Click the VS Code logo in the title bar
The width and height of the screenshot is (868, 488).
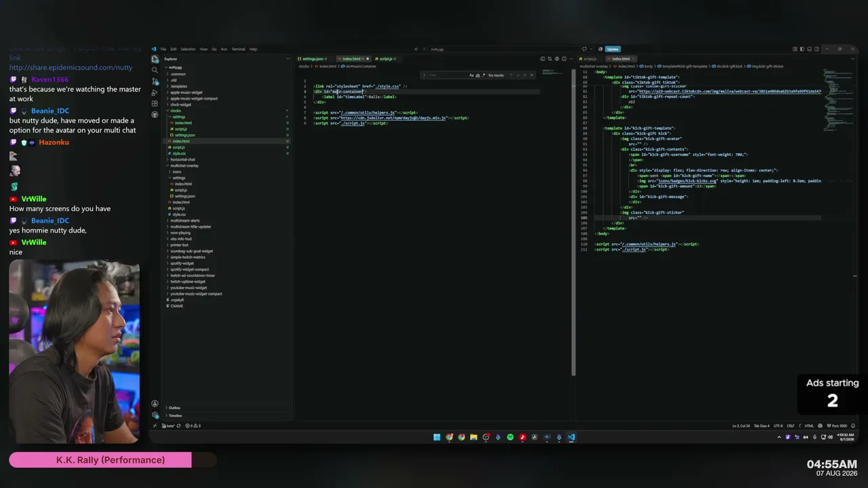pyautogui.click(x=154, y=49)
